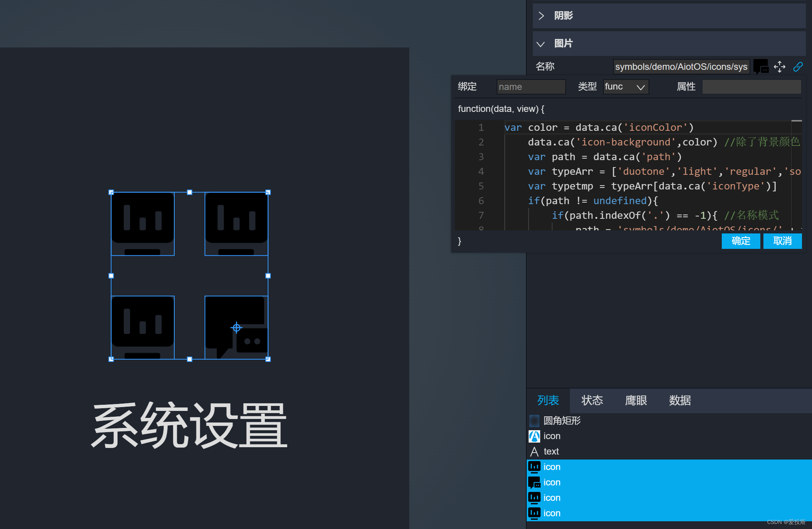The width and height of the screenshot is (812, 529).
Task: Click the 取消 button
Action: coord(782,241)
